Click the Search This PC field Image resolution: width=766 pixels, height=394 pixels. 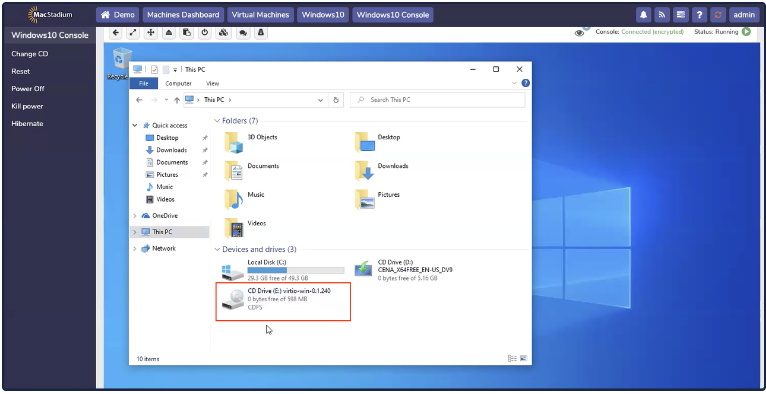tap(438, 100)
